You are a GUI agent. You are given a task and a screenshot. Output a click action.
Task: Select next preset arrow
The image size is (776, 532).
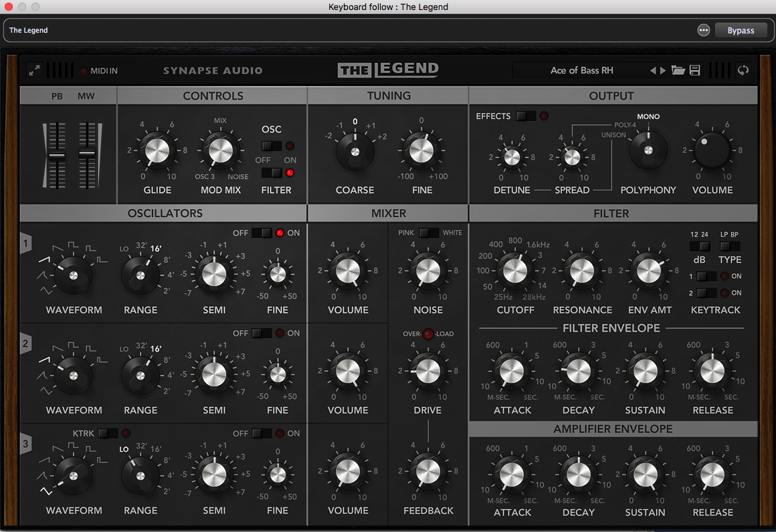tap(663, 71)
